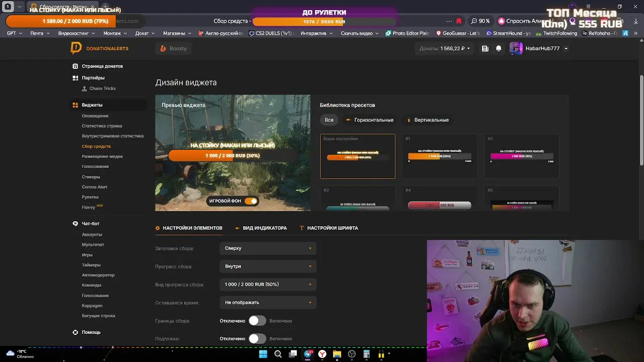Open Почта bookmark folder
The image size is (644, 362).
[x=40, y=33]
